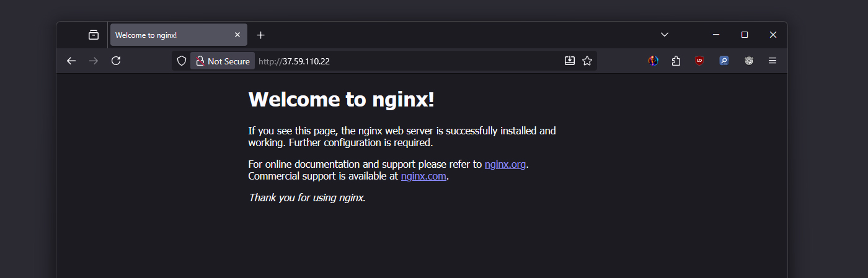
Task: Follow the nginx.org documentation link
Action: [505, 165]
